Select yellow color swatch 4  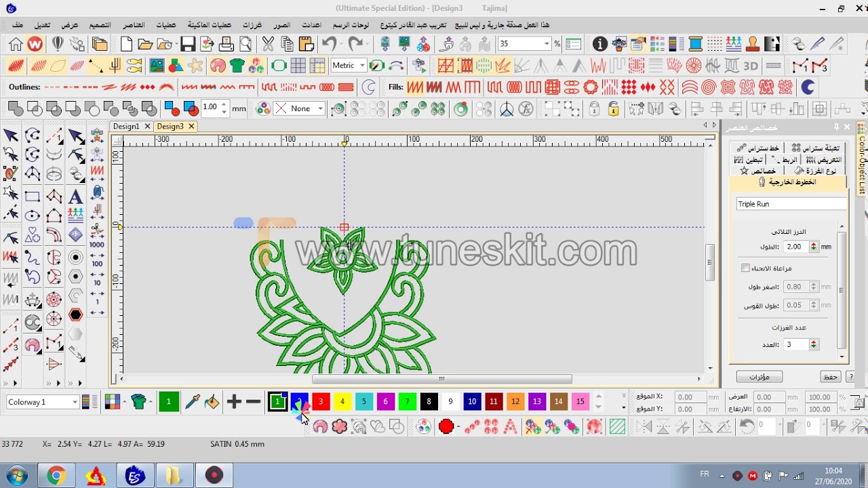point(342,402)
